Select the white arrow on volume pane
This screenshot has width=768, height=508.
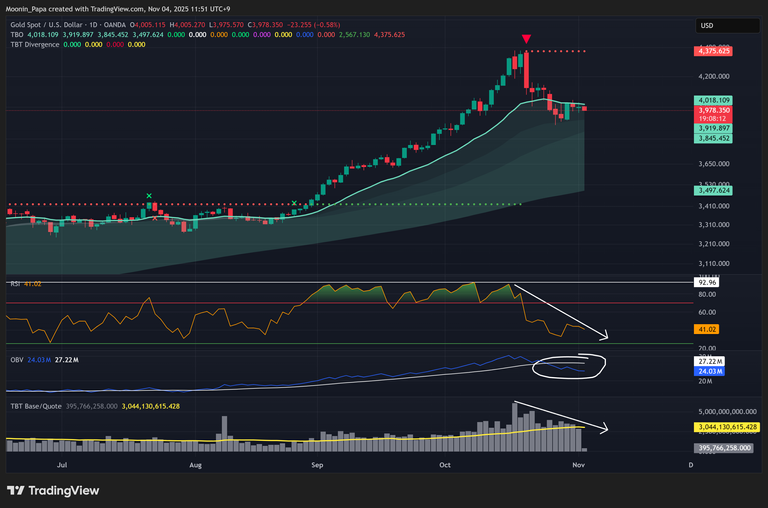pos(560,416)
